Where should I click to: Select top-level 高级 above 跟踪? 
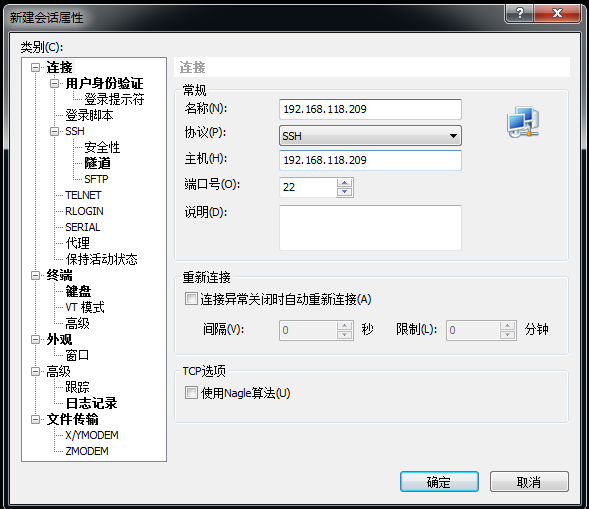(x=58, y=372)
